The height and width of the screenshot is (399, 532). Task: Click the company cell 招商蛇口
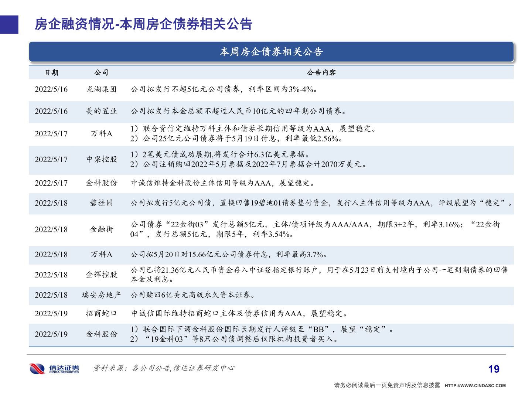101,314
